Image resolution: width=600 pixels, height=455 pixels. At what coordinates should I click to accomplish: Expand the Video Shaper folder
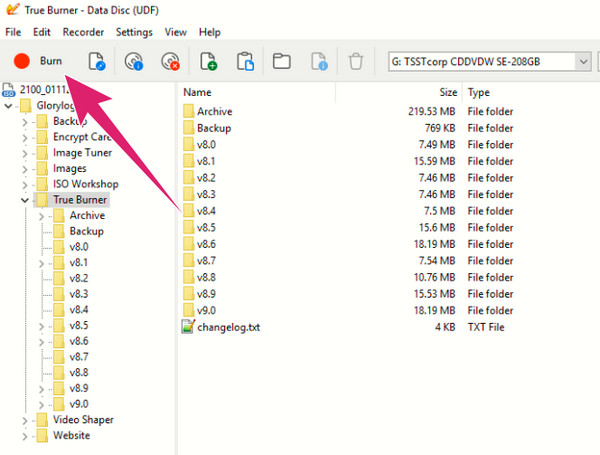(x=25, y=421)
